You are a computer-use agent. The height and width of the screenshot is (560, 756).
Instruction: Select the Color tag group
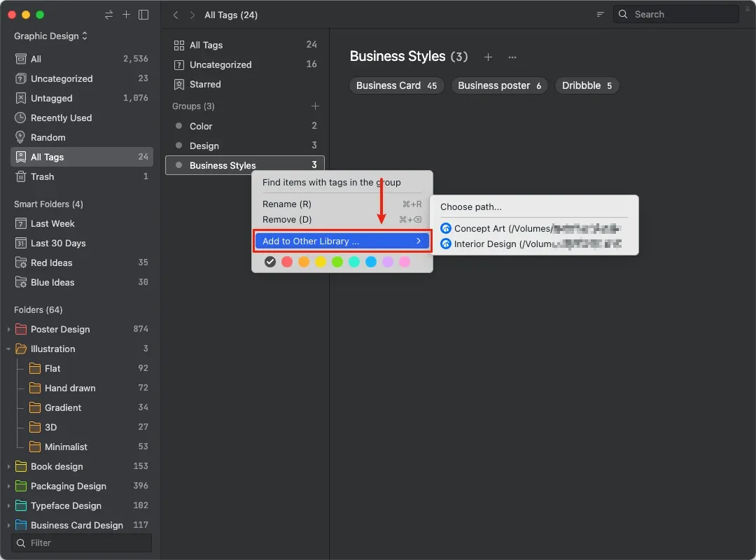click(x=245, y=126)
